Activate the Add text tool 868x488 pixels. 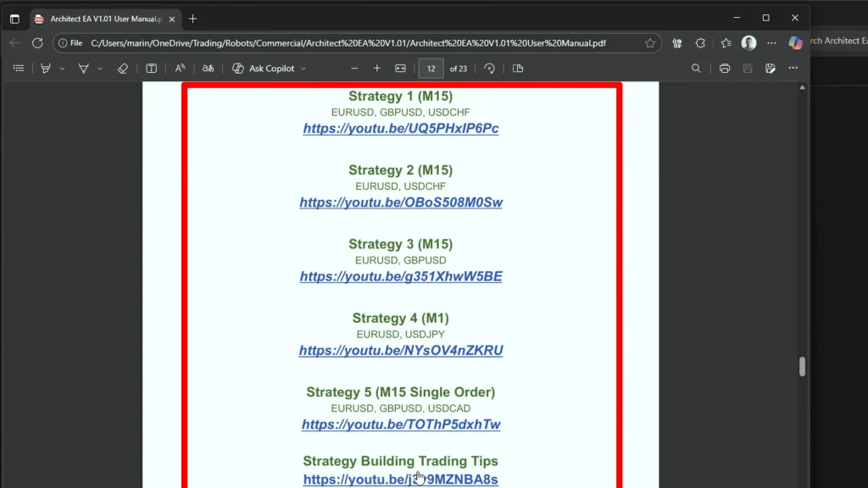[151, 69]
